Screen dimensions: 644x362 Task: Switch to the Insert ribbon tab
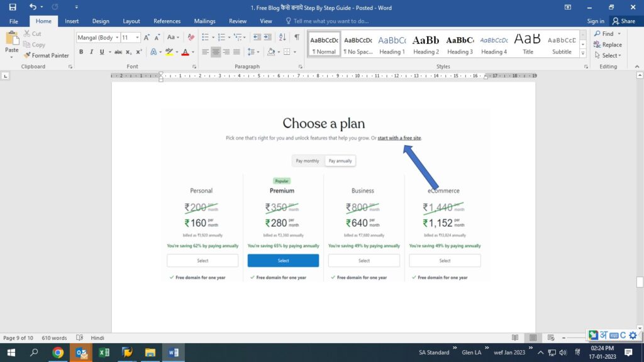72,21
